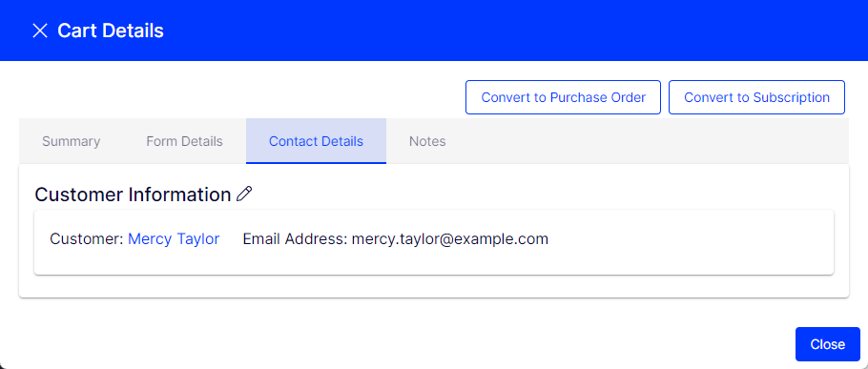Edit Customer Information via pencil icon
The image size is (868, 369).
point(244,195)
